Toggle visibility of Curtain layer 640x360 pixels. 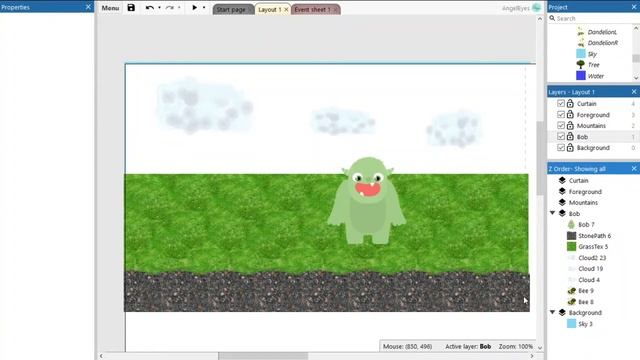(561, 103)
